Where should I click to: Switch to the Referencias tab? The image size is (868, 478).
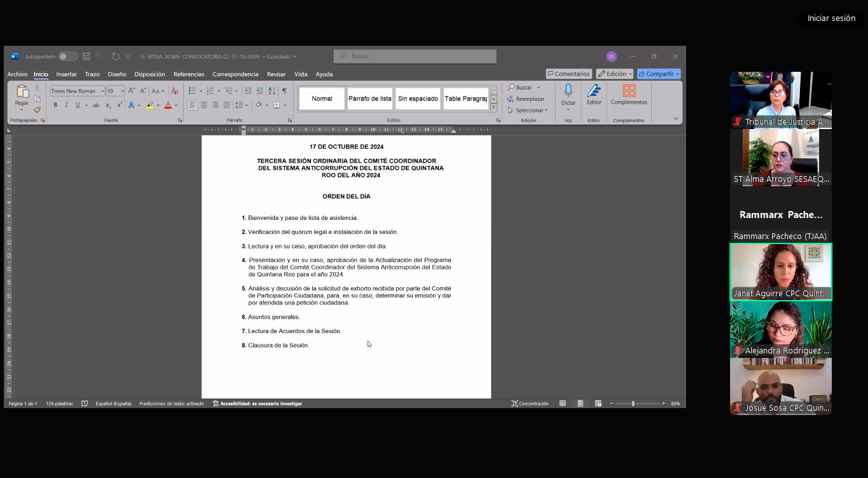coord(189,74)
